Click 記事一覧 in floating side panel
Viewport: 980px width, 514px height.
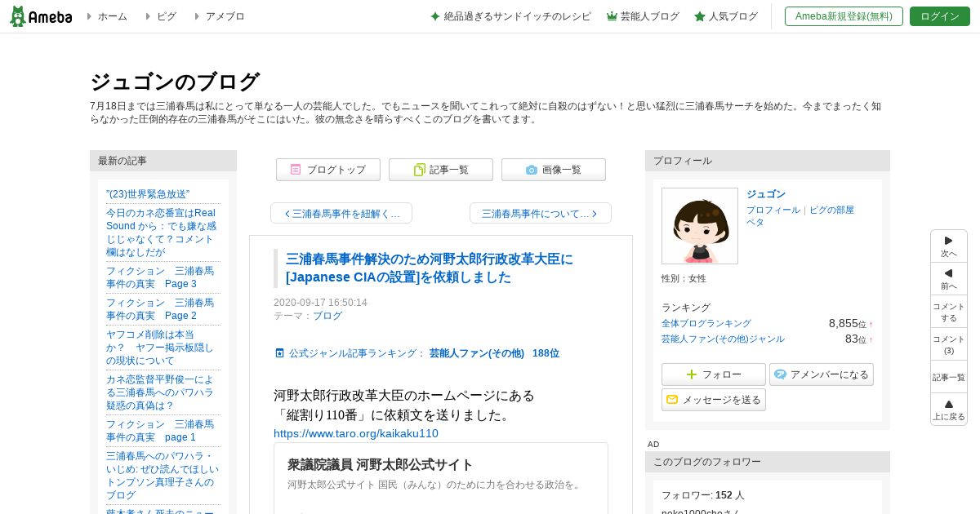[949, 377]
